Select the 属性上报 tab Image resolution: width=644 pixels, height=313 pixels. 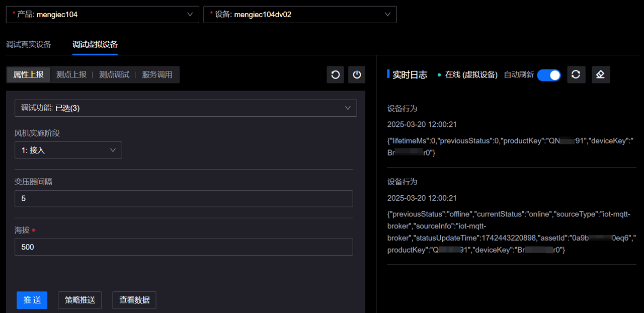28,74
